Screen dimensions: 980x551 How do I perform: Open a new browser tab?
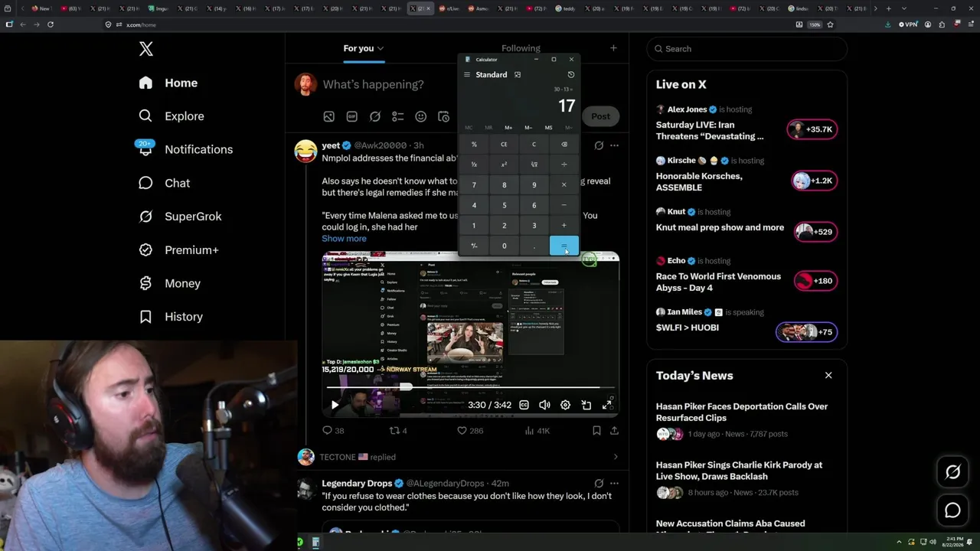click(x=888, y=8)
